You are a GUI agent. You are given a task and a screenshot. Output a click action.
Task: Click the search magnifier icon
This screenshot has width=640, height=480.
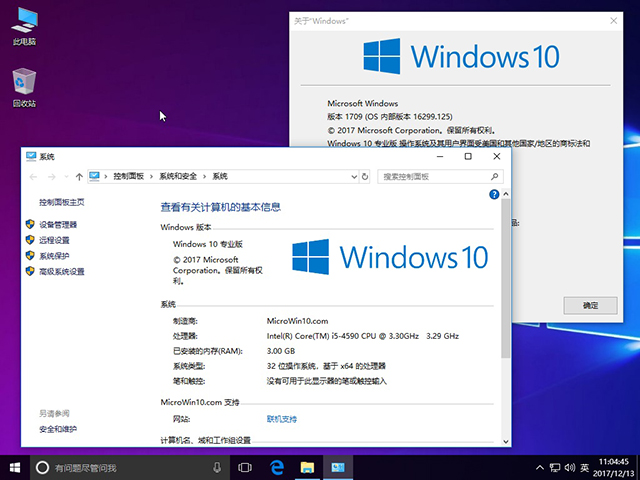(494, 177)
